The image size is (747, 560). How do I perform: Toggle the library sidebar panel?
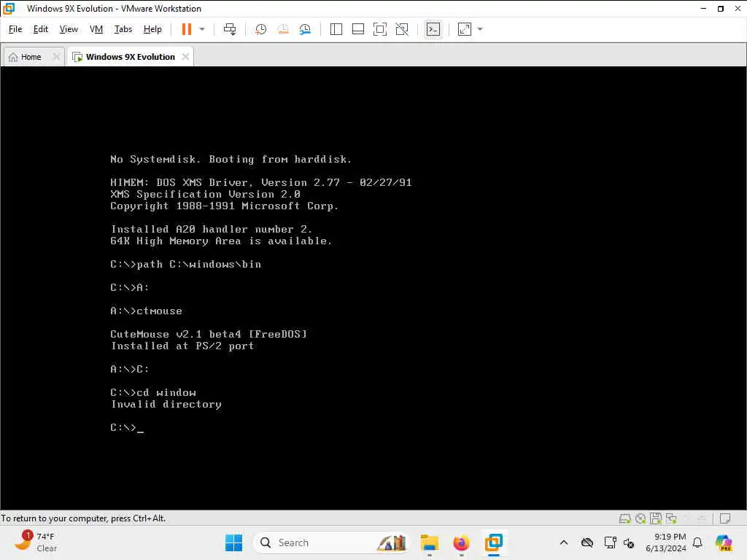[336, 29]
